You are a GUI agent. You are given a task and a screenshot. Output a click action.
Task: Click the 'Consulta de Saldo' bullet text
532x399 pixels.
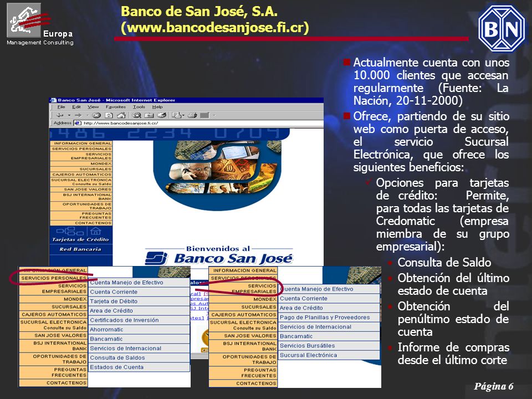[x=444, y=263]
